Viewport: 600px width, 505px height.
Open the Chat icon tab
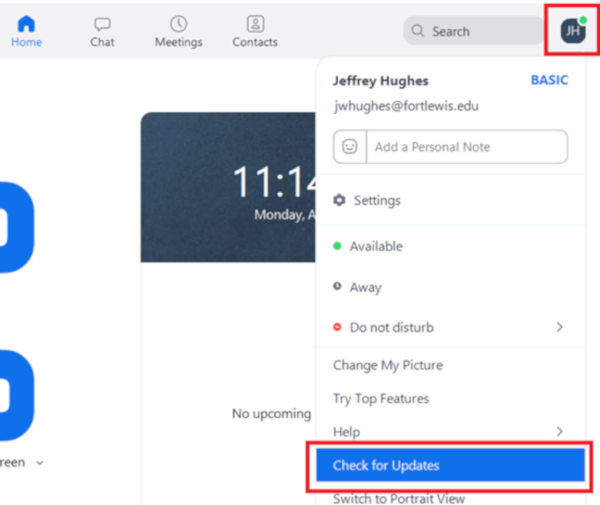pyautogui.click(x=102, y=24)
